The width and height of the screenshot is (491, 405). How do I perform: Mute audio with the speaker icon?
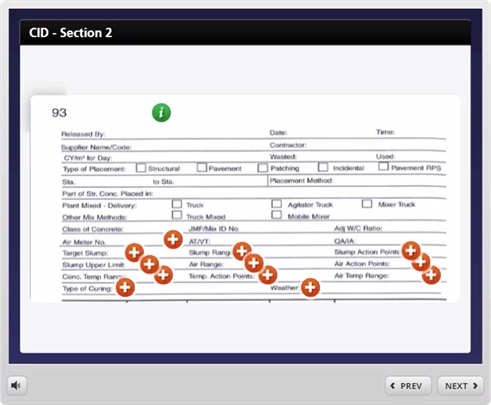coord(16,386)
